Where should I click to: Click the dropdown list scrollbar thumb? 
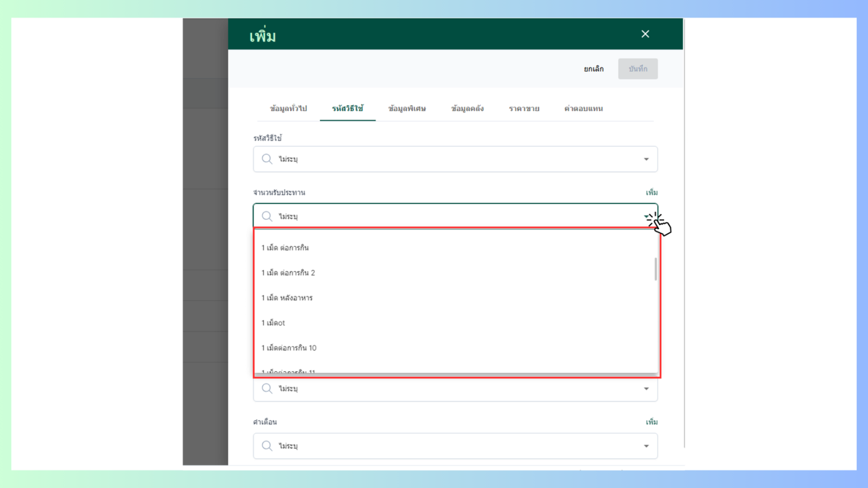(x=656, y=269)
